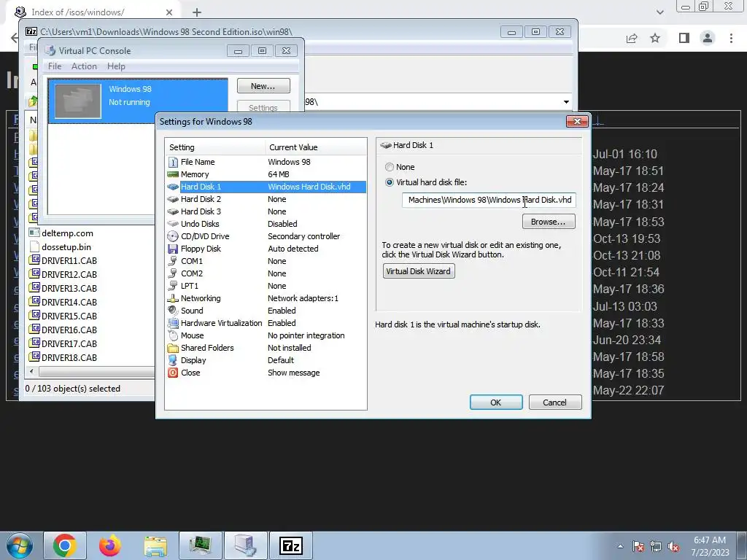Click the Sound speaker icon

(173, 311)
